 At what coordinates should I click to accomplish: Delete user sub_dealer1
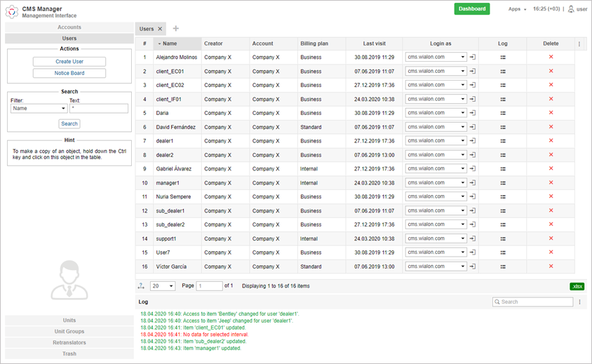[x=551, y=210]
